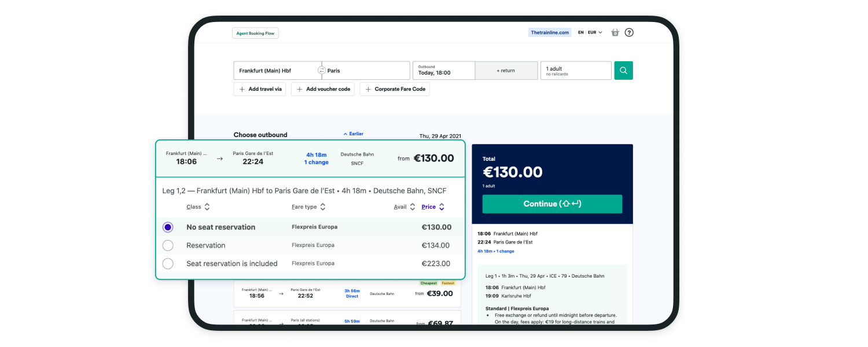868x347 pixels.
Task: Open the EUR currency dropdown
Action: click(595, 32)
